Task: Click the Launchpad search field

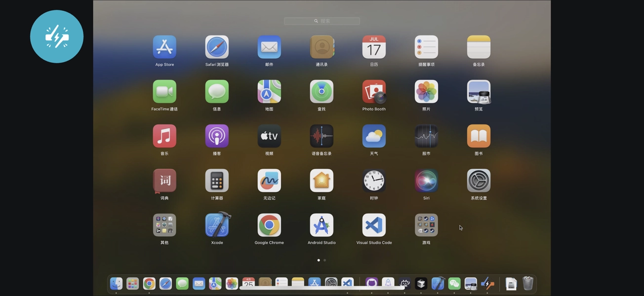Action: [x=322, y=21]
